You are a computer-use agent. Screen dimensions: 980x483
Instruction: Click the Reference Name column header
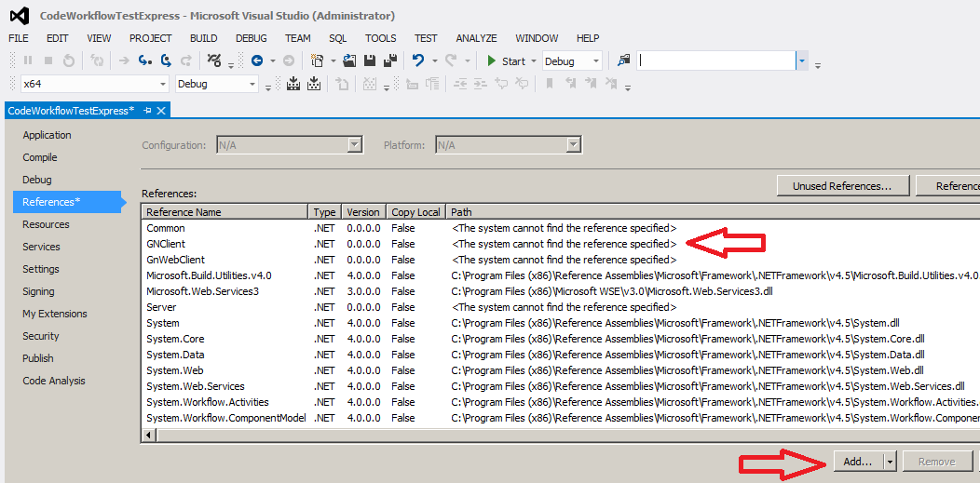(225, 212)
